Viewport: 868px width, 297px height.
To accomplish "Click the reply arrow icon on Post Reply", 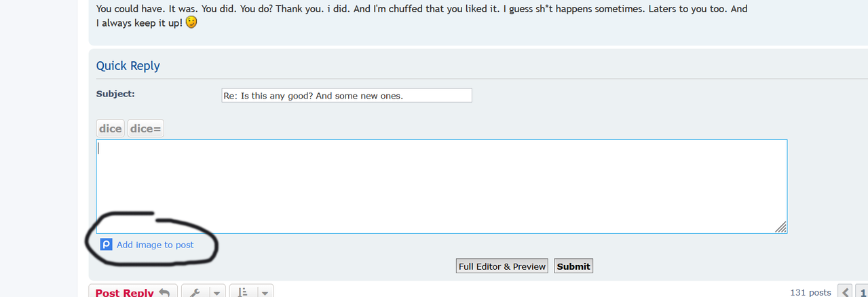I will [164, 292].
